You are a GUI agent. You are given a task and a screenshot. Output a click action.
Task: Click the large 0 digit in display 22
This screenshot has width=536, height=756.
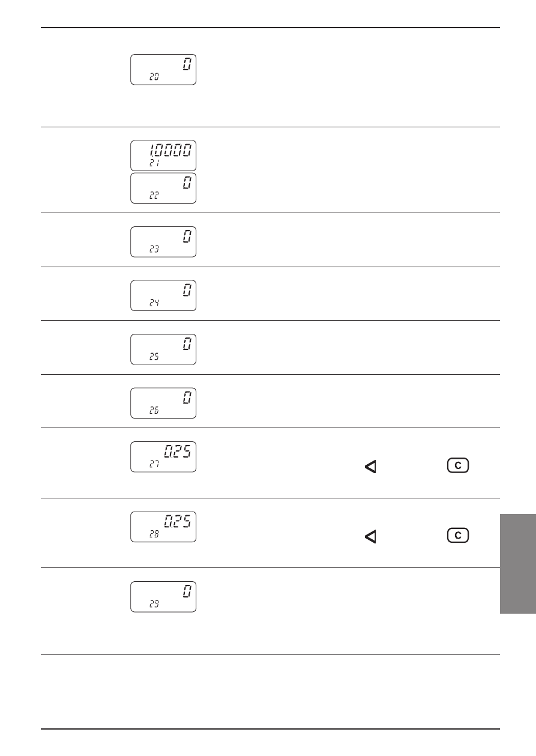click(187, 183)
